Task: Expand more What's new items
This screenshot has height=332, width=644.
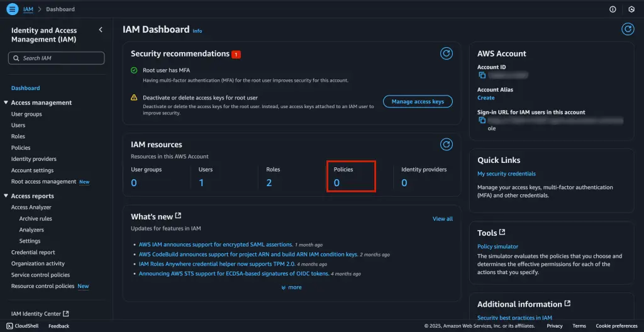Action: tap(292, 287)
